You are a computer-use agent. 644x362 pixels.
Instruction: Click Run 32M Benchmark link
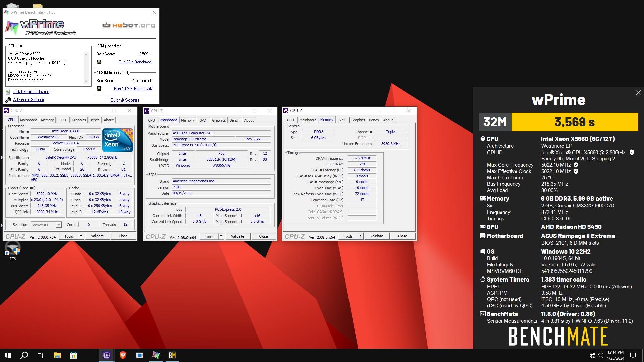tap(136, 62)
